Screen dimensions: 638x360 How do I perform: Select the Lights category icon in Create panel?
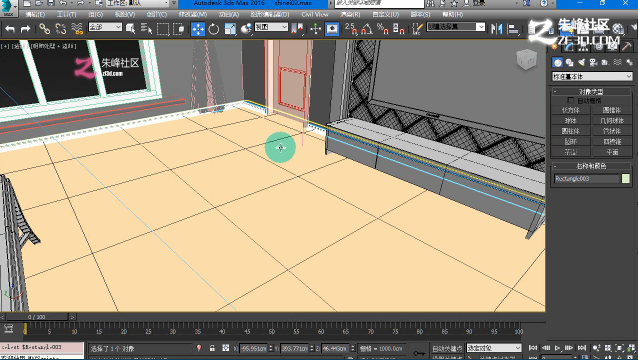click(581, 62)
